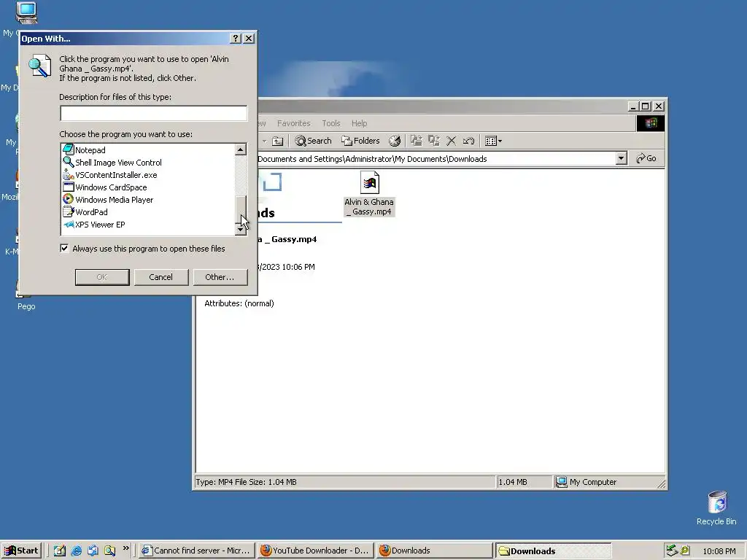Click the Open With help question-mark button

236,39
